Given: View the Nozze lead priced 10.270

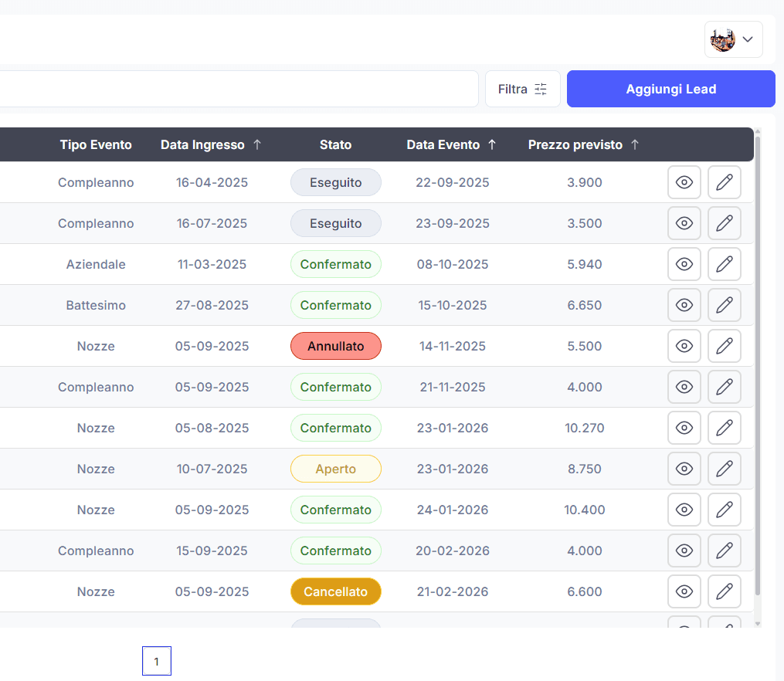Looking at the screenshot, I should click(684, 429).
